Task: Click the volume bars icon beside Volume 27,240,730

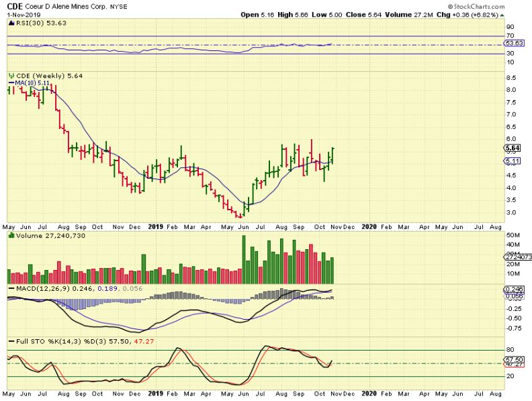Action: (11, 236)
